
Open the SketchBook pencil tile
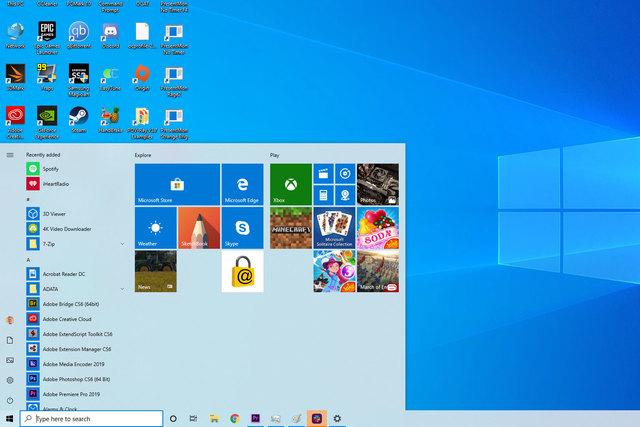pos(199,228)
